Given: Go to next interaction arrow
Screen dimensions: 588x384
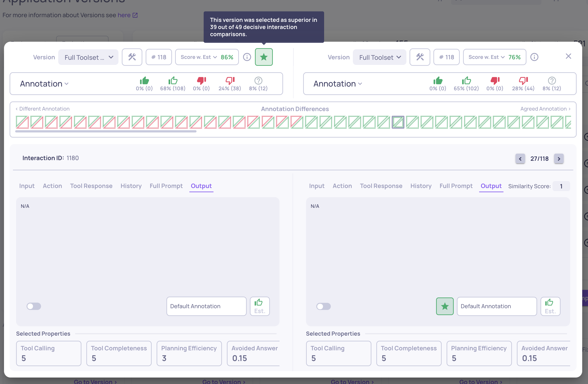Looking at the screenshot, I should [559, 159].
